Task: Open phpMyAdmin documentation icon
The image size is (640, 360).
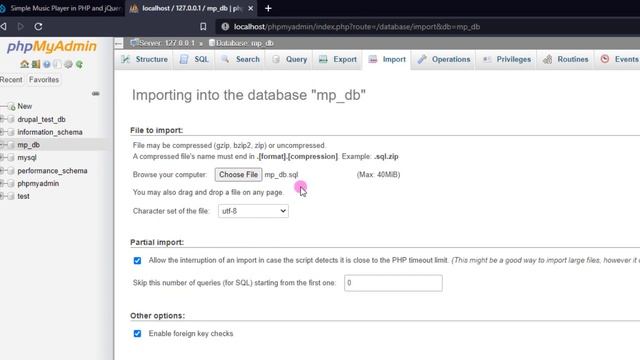Action: [47, 64]
